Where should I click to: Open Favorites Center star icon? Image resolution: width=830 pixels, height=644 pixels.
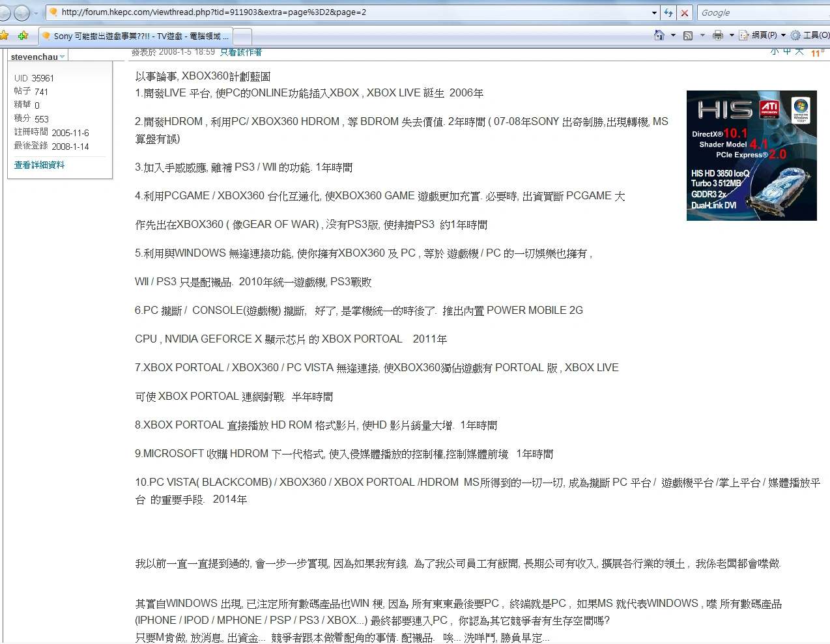5,35
